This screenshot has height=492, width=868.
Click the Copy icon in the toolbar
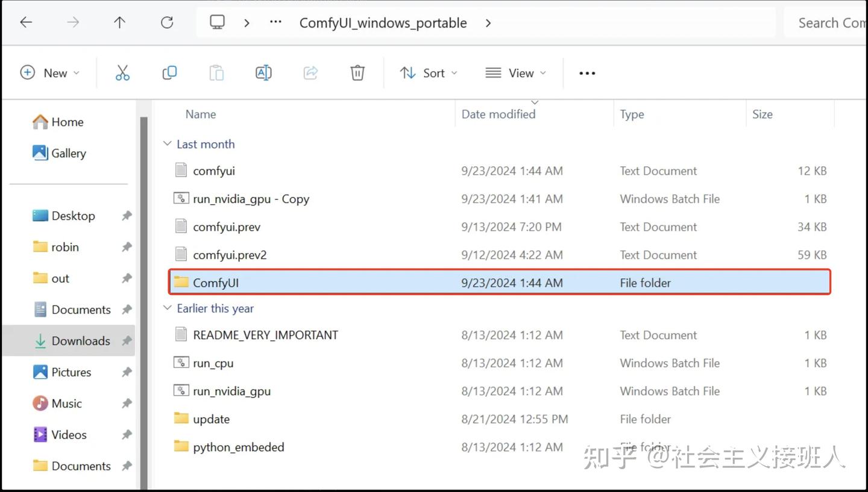coord(169,72)
